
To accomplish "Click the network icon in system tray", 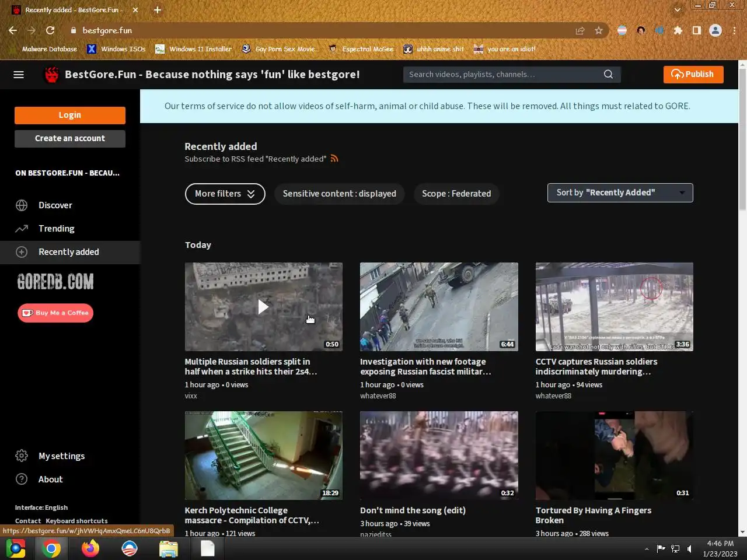I will pos(675,548).
